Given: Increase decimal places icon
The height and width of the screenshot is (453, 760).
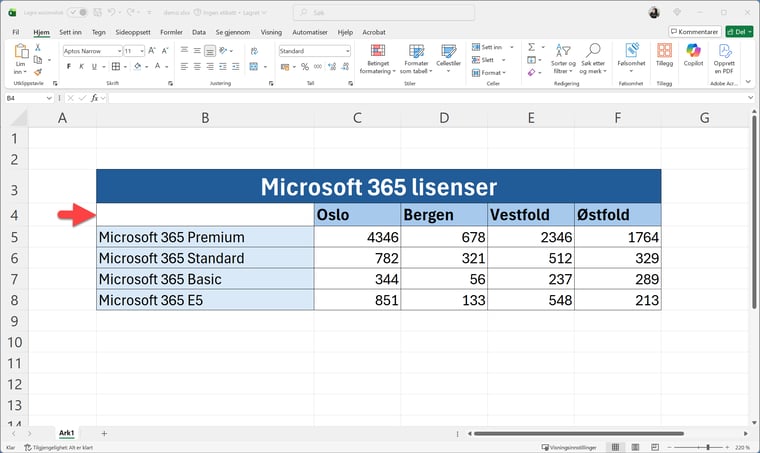Looking at the screenshot, I should (332, 66).
